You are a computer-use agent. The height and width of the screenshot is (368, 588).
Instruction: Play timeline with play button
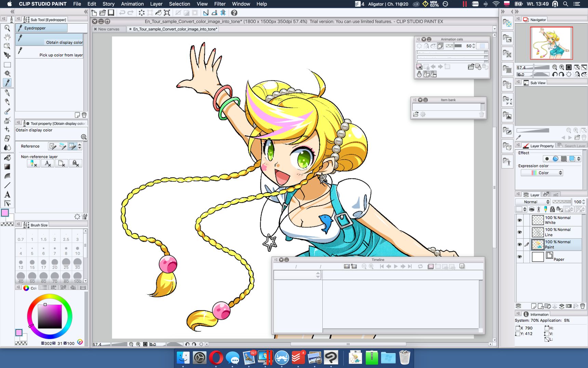(x=396, y=266)
